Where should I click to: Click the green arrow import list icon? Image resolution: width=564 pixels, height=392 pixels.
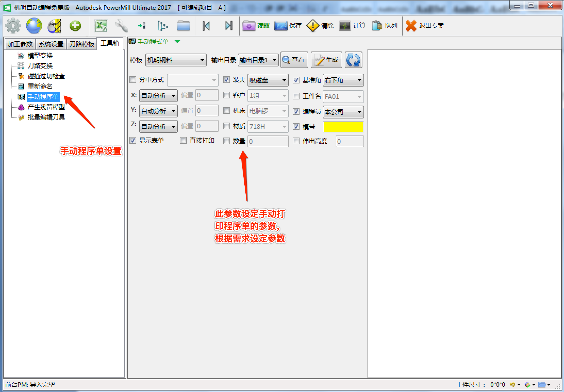[142, 25]
